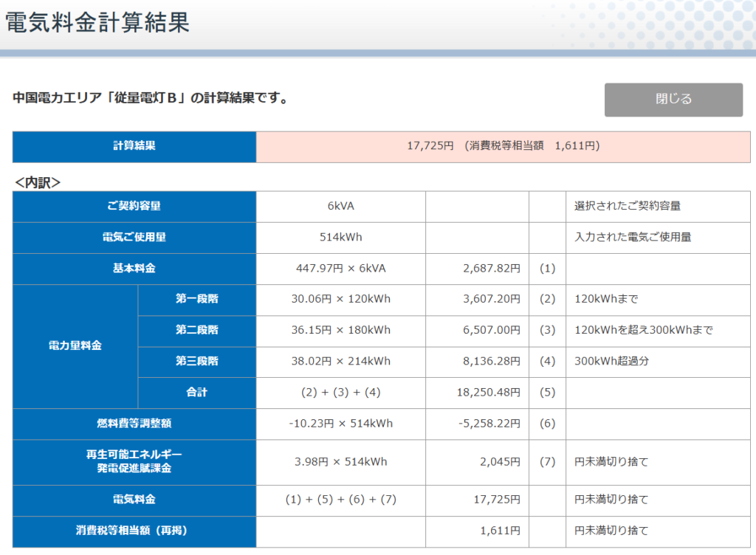Click the 再生可能エネルギー発電促進賦課金 label
Image resolution: width=756 pixels, height=555 pixels.
[x=134, y=462]
